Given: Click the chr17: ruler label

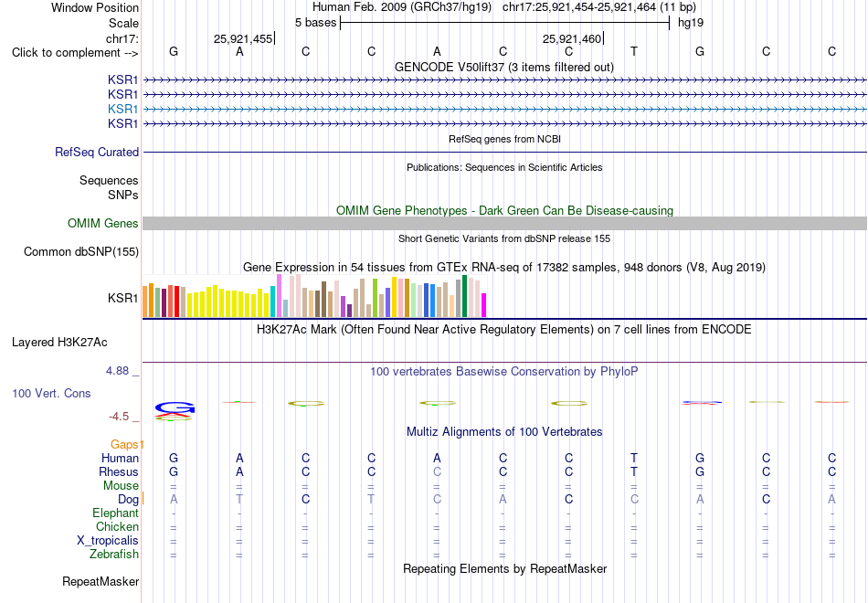Looking at the screenshot, I should [x=122, y=38].
